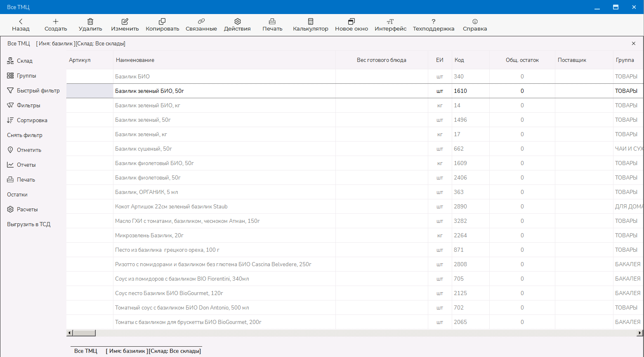Open Быстрый фильтр quick filter
Screen dimensions: 644x357
click(x=33, y=90)
